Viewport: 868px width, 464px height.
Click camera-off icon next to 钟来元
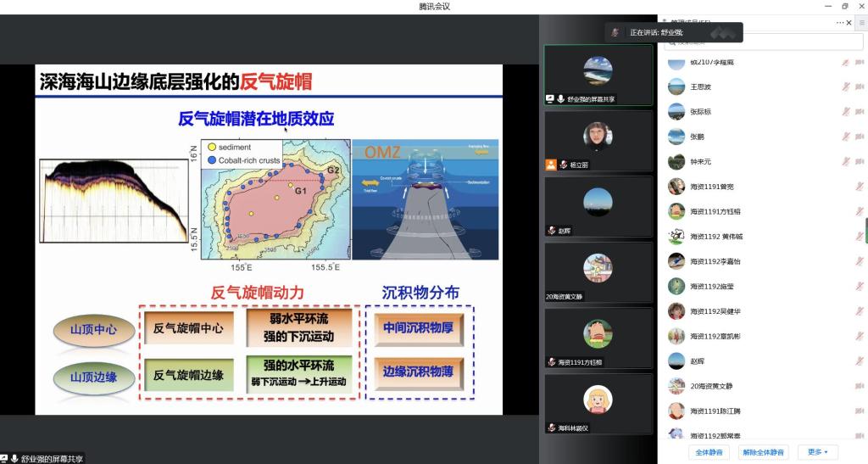tap(859, 161)
